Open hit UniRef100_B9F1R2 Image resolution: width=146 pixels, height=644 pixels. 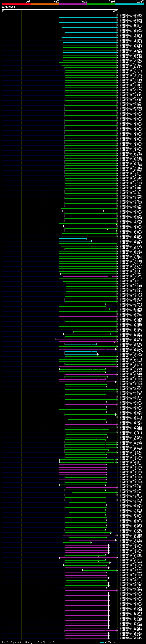[131, 47]
